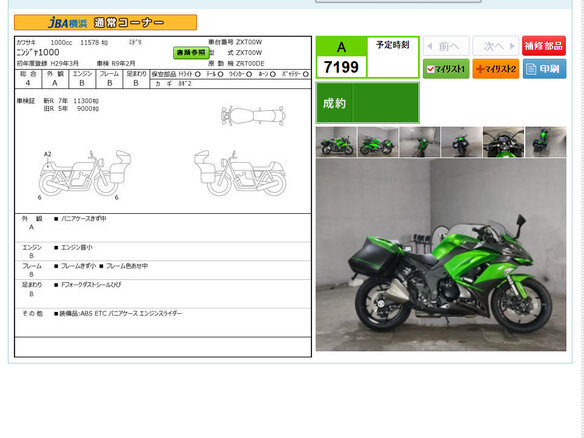Click the 車台番号 ZXT00W text
The height and width of the screenshot is (438, 584).
point(235,42)
